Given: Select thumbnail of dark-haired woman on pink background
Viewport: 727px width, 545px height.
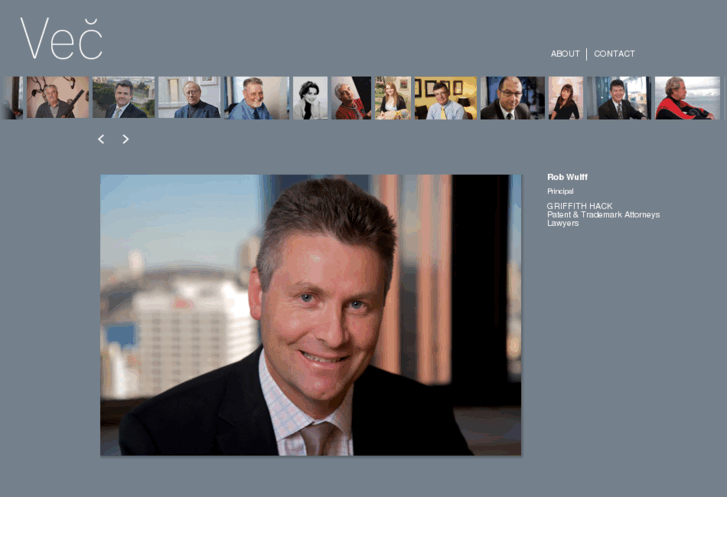Looking at the screenshot, I should tap(566, 98).
